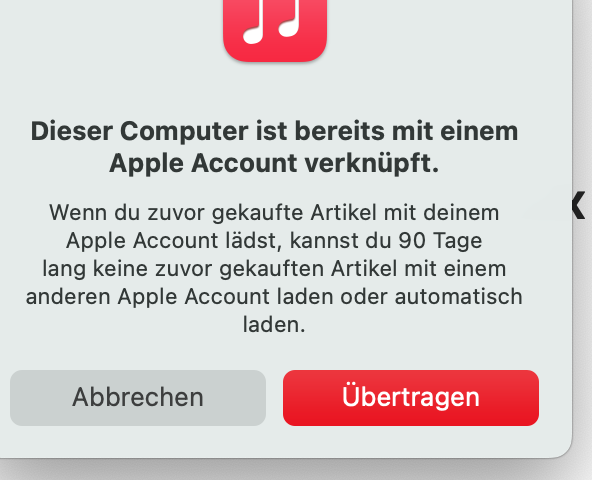592x480 pixels.
Task: Confirm transfer with the Übertragen button
Action: [411, 398]
